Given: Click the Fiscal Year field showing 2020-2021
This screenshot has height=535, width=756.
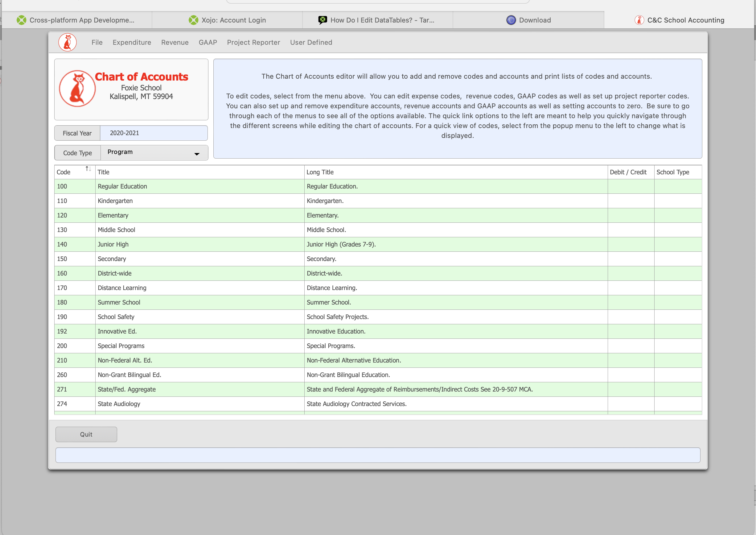Looking at the screenshot, I should (154, 133).
